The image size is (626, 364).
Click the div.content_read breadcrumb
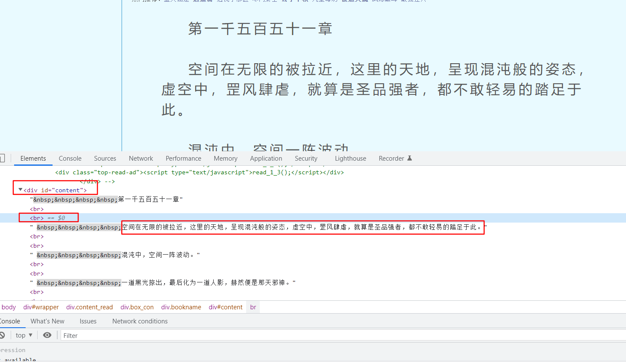89,307
